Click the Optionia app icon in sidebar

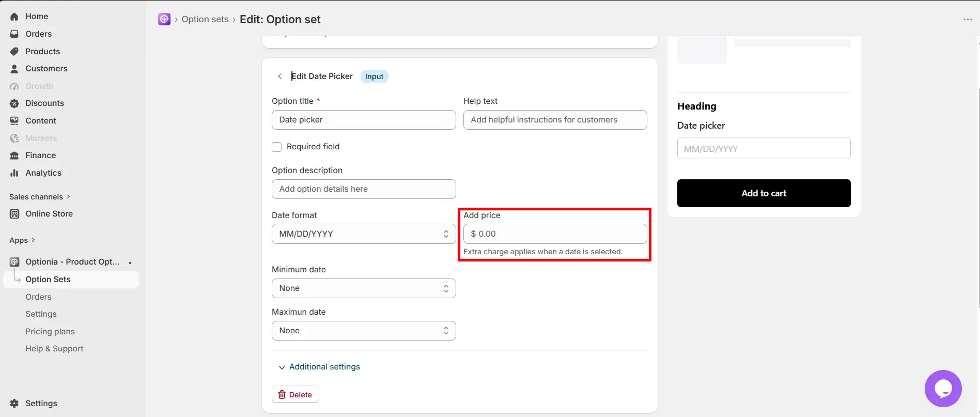pyautogui.click(x=14, y=262)
